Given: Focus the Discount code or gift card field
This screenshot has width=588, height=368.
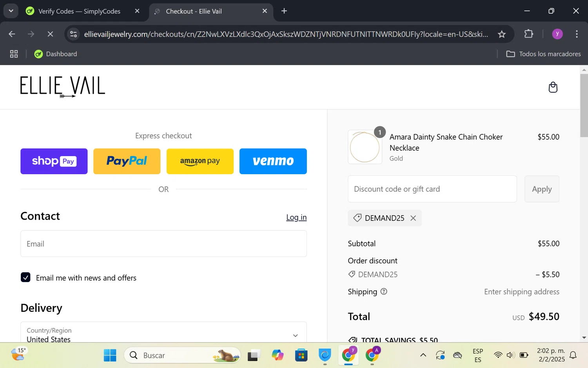Looking at the screenshot, I should [x=432, y=189].
